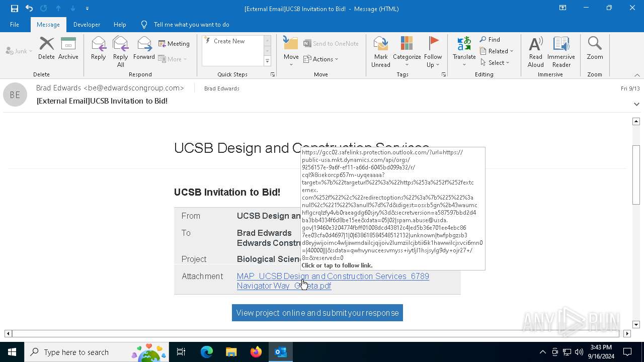Open the Developer ribbon tab
Screen dimensions: 644x362
(87, 25)
